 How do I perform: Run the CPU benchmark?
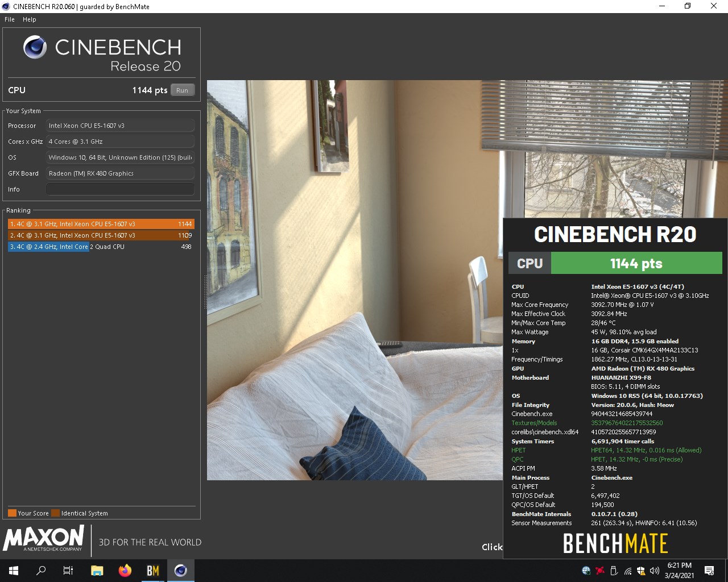(182, 90)
